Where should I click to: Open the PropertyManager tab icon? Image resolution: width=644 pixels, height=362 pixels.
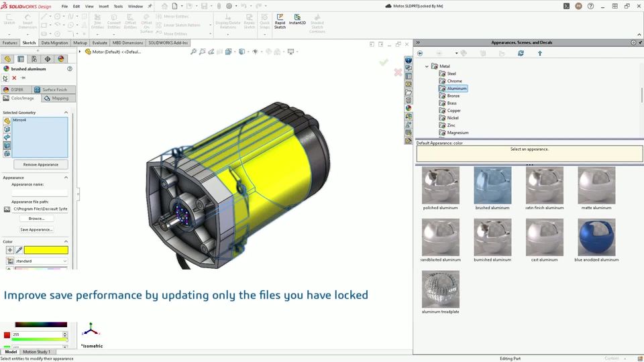(x=21, y=59)
